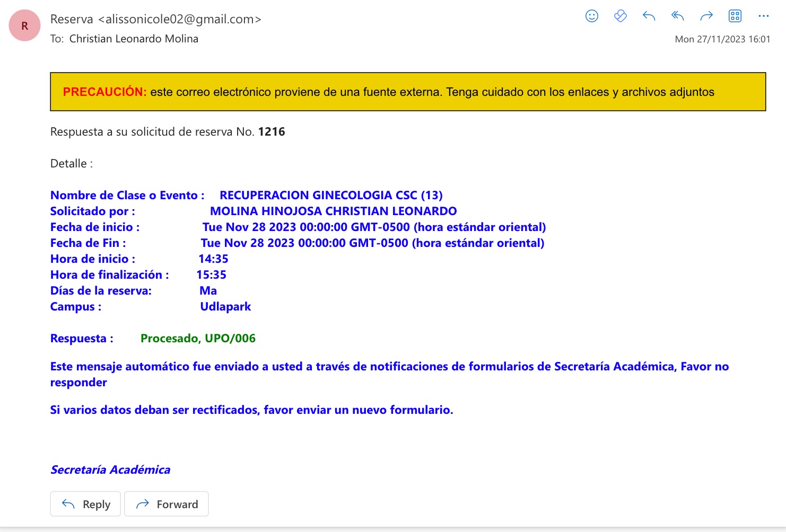Open the Apps grid icon
Image resolution: width=786 pixels, height=532 pixels.
point(735,16)
